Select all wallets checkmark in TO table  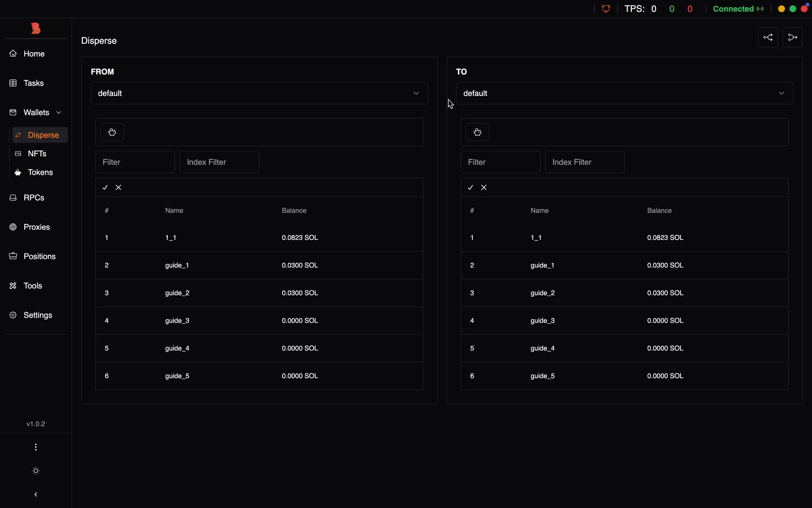[x=470, y=188]
